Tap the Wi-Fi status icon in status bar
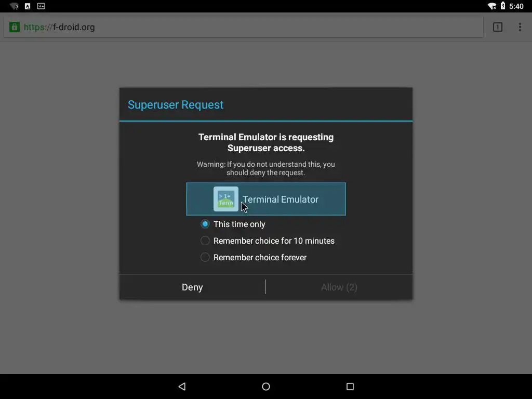Screen dimensions: 532x399 pyautogui.click(x=491, y=6)
